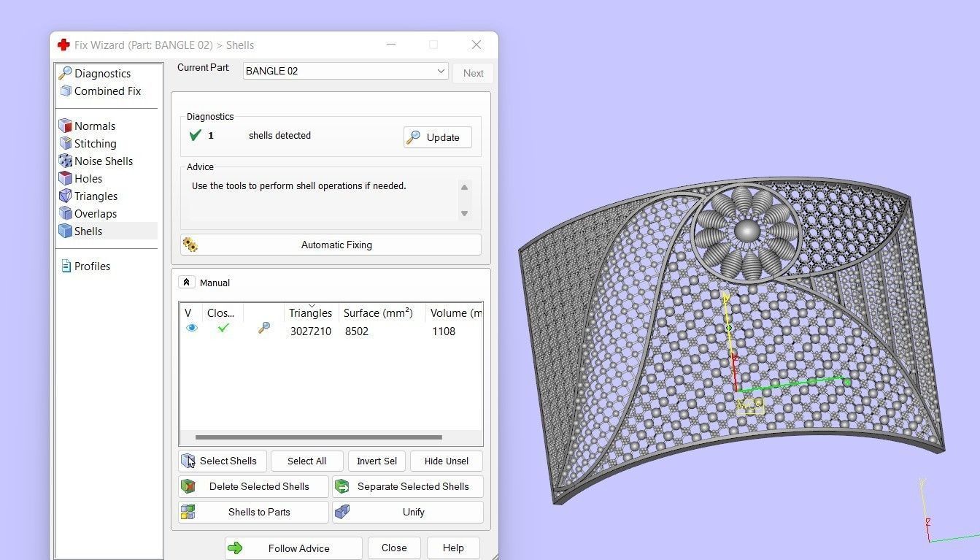Click the Diagnostics magnifier icon
980x560 pixels.
[x=66, y=74]
